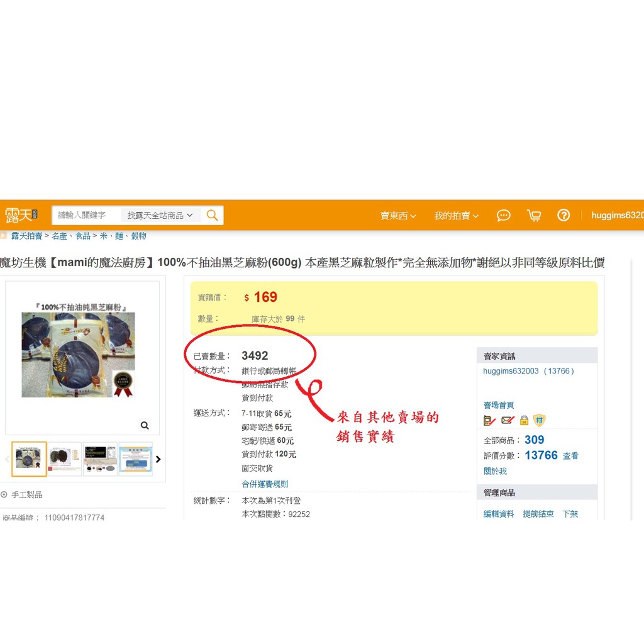The width and height of the screenshot is (644, 644).
Task: Click the seller lock badge icon
Action: 524,419
